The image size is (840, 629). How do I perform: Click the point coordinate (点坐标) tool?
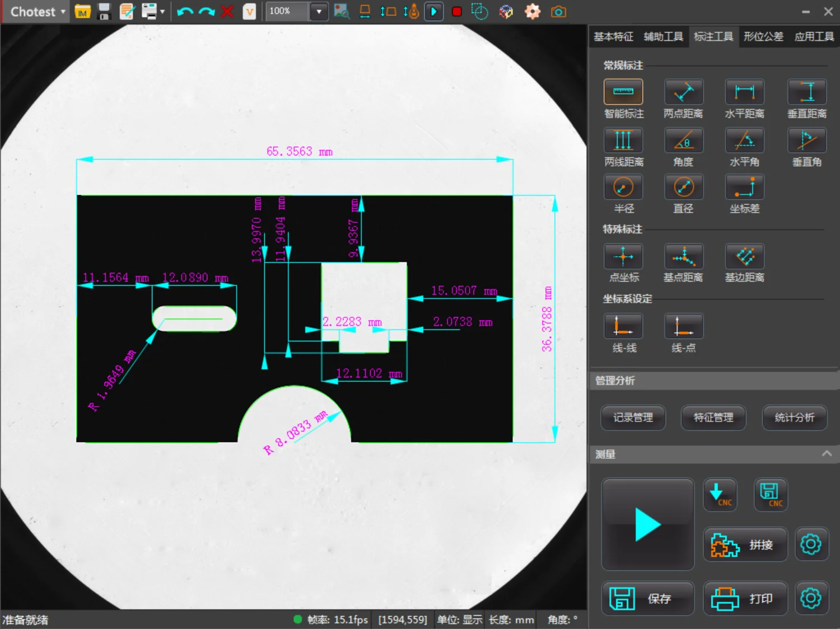[623, 257]
